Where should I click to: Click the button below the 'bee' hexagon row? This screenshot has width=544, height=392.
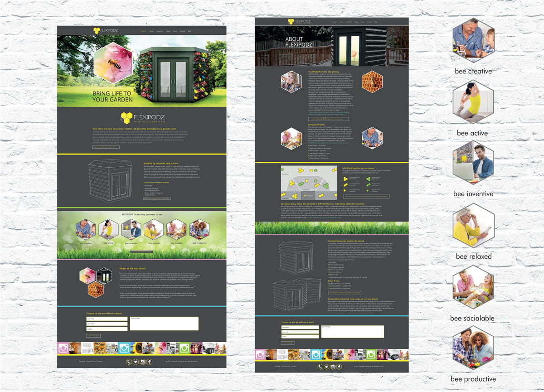click(141, 252)
